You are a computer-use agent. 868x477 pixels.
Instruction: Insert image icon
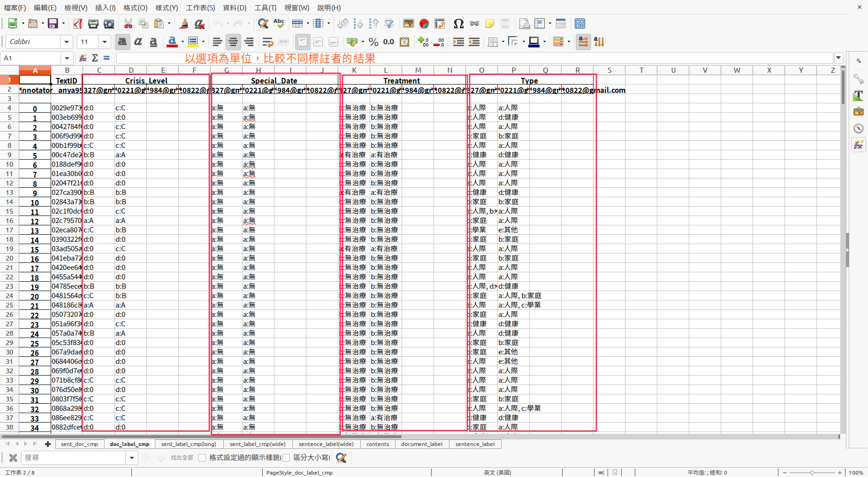tap(409, 23)
